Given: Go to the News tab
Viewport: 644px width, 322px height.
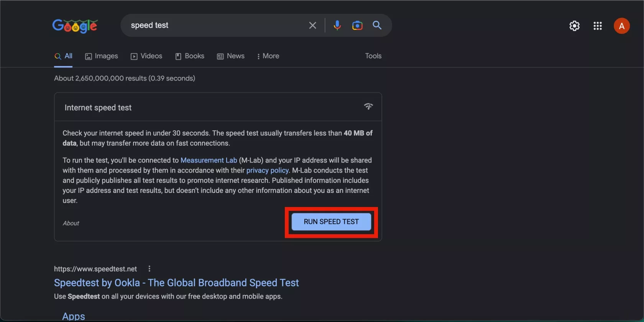Looking at the screenshot, I should (x=231, y=56).
